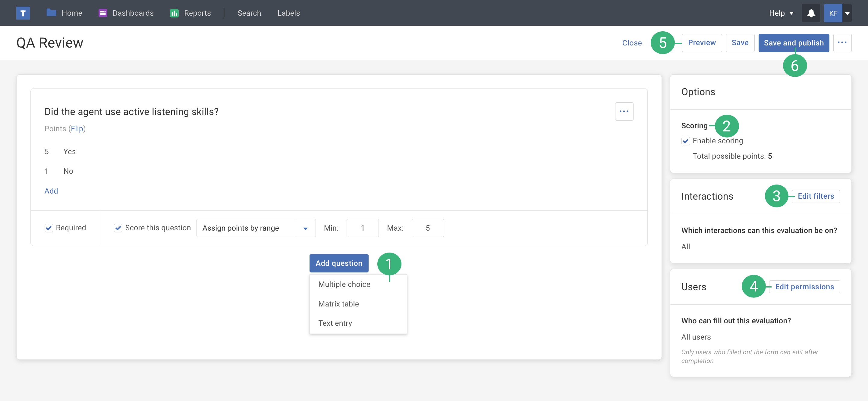
Task: Click the KF user avatar
Action: (x=833, y=13)
